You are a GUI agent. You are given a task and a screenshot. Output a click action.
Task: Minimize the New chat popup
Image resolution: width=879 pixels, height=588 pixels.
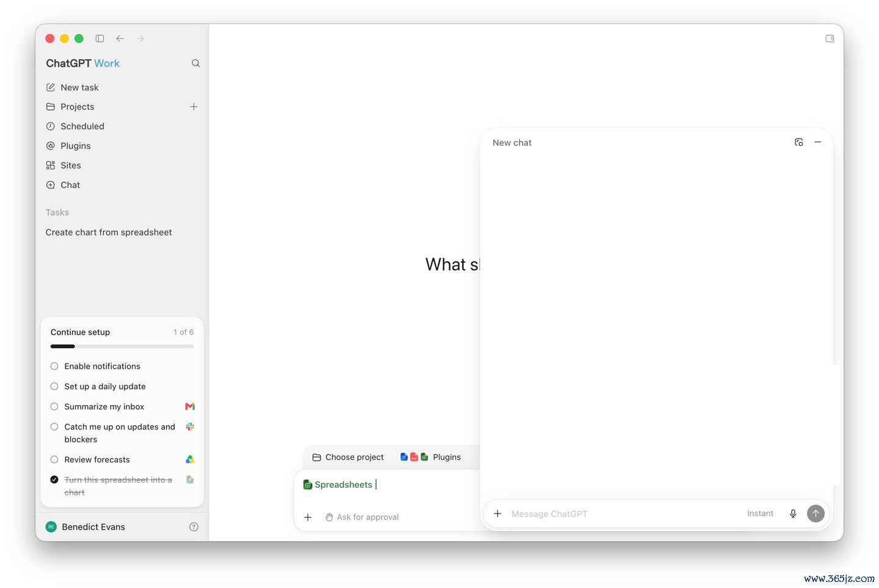tap(818, 142)
